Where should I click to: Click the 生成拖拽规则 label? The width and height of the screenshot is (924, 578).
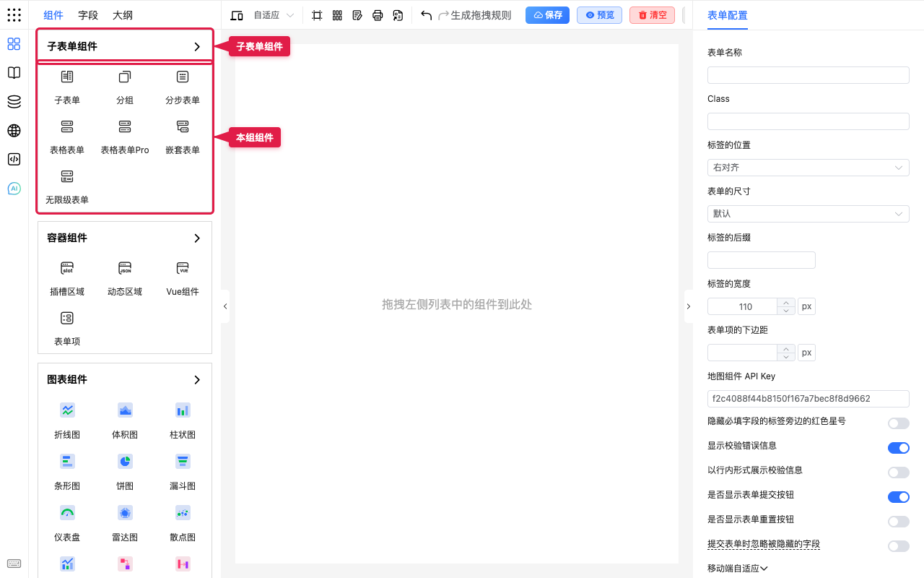[481, 15]
